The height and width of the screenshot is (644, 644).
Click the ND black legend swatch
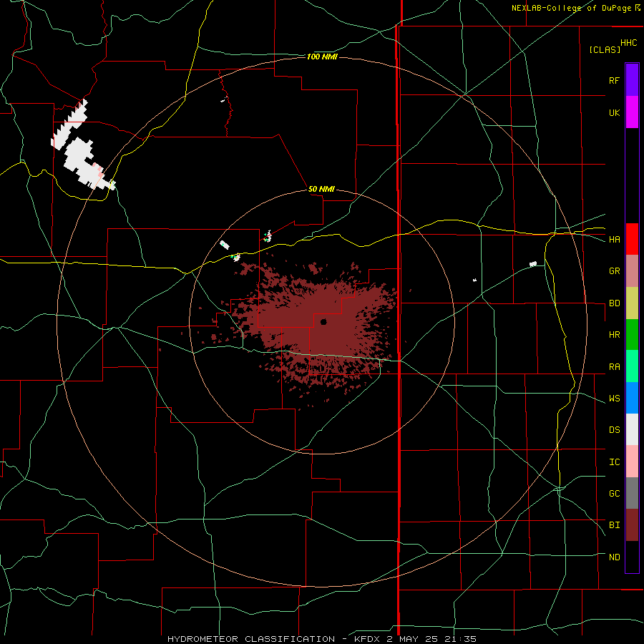click(x=632, y=557)
